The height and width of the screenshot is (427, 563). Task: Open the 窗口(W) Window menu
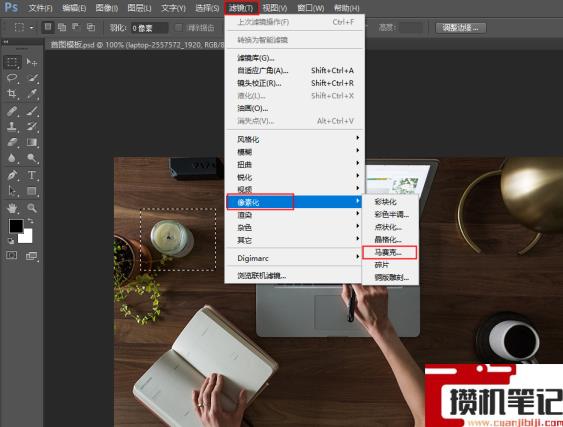[x=311, y=8]
